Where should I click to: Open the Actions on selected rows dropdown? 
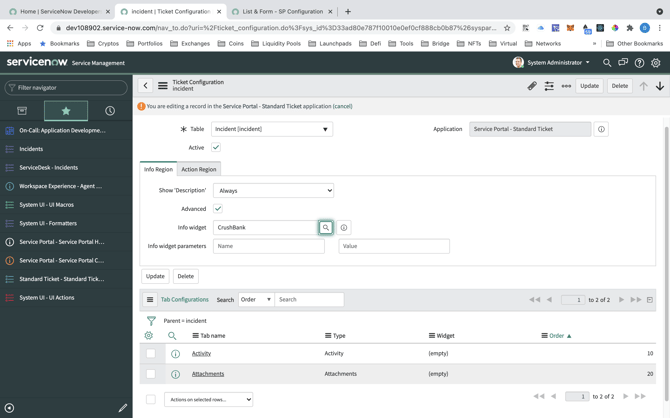[x=208, y=399]
